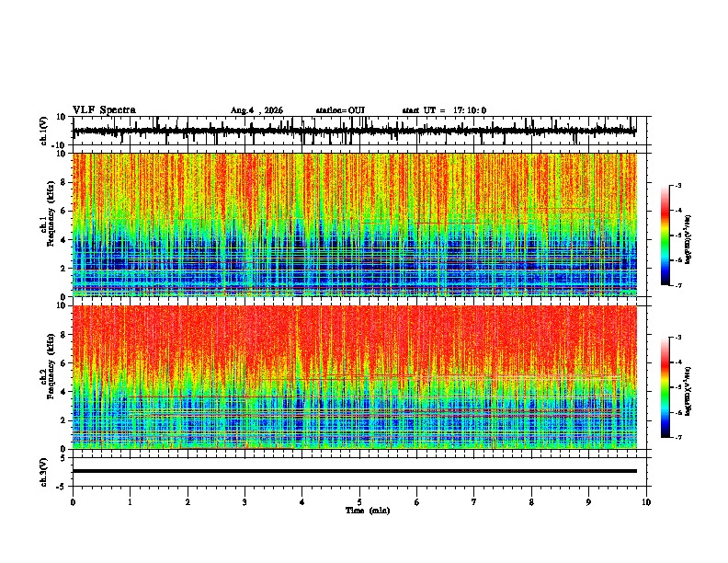Click the time axis tick label 9
This screenshot has width=728, height=563.
(588, 502)
